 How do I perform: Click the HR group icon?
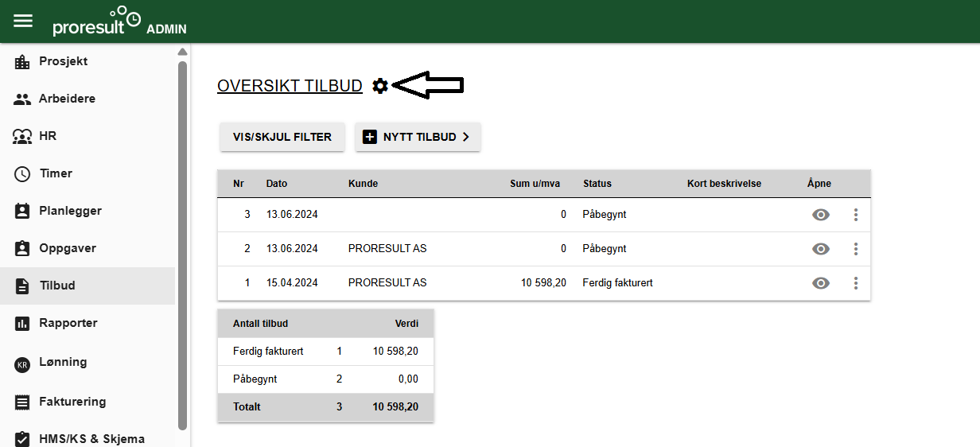22,137
